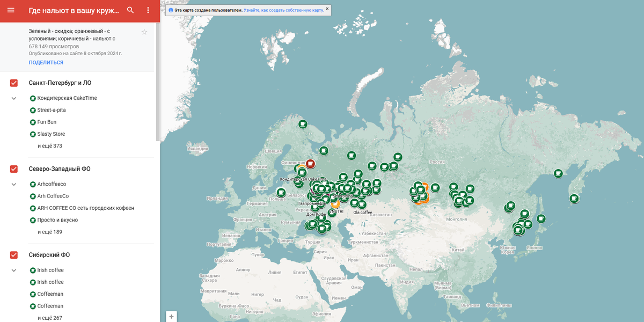Collapse the Северо-Западный ФО item list

13,184
